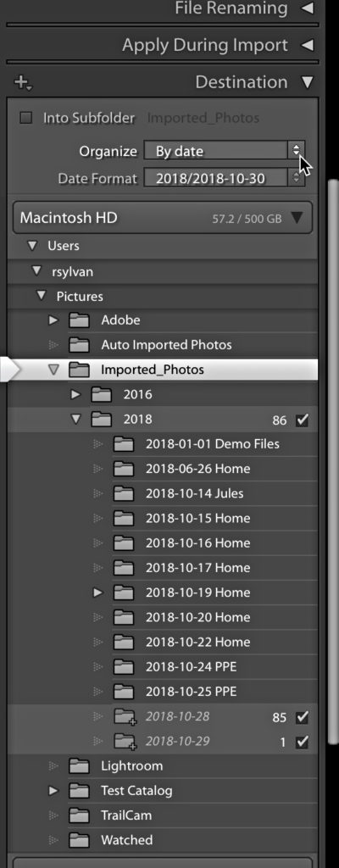Expand the 2016 folder
The width and height of the screenshot is (339, 868).
tap(76, 395)
